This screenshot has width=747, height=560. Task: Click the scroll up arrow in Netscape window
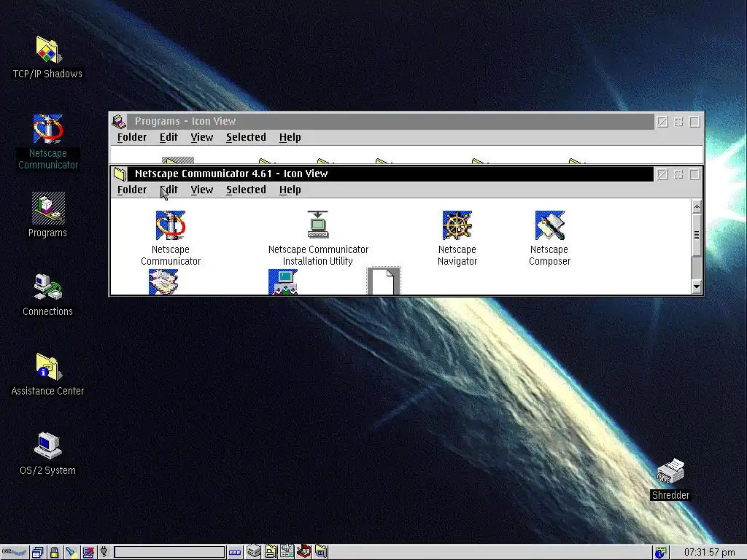pos(697,206)
